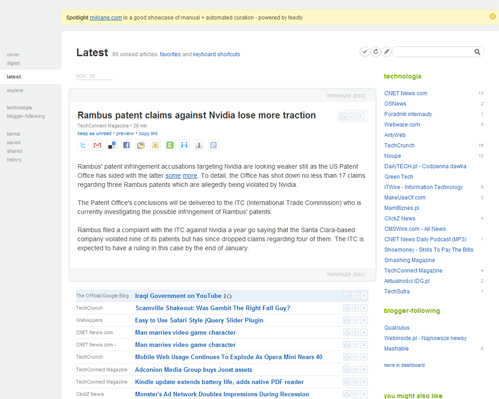Hide the Rambus article with its X icon
Viewport: 499px width, 399px height.
click(360, 117)
